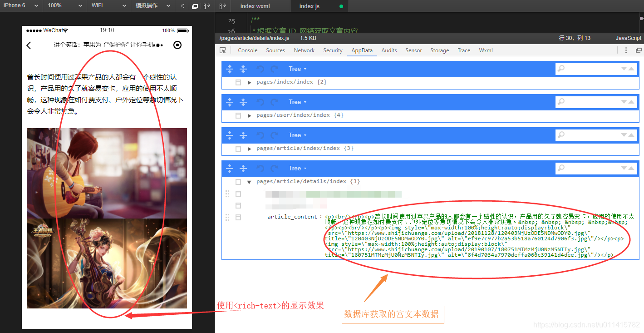Screen dimensions: 644x333
Task: Collapse the pages/article/details/index tree node
Action: pos(249,182)
